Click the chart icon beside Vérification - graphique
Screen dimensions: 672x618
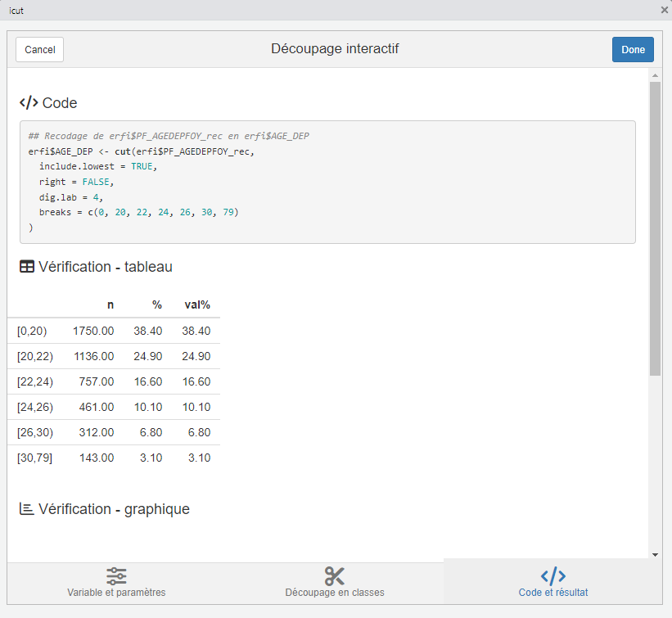27,509
